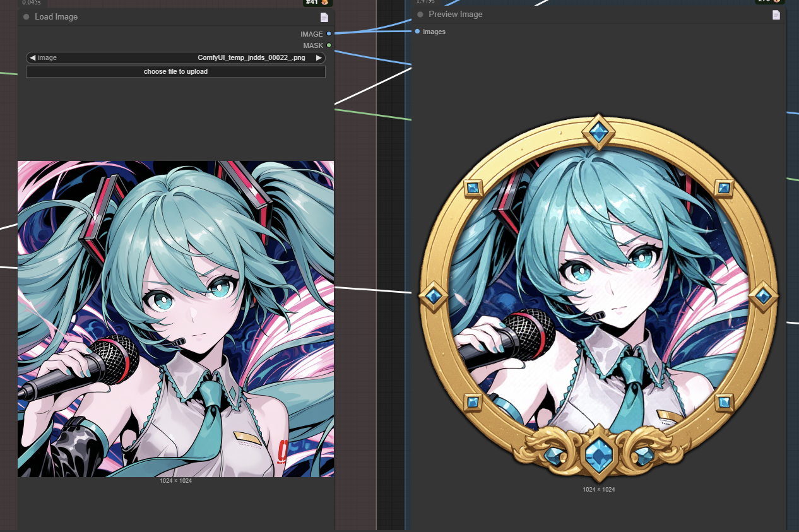Open the image file name selector
This screenshot has height=532, width=799.
coord(175,58)
